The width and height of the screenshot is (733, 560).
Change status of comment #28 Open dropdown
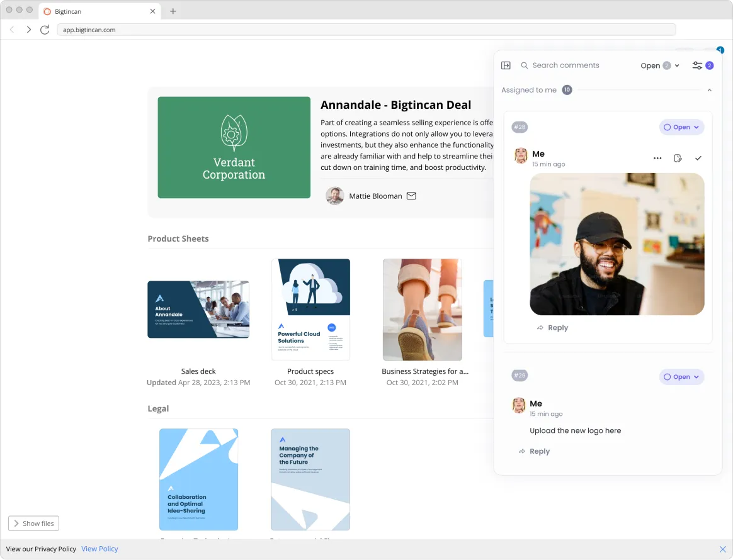coord(681,127)
